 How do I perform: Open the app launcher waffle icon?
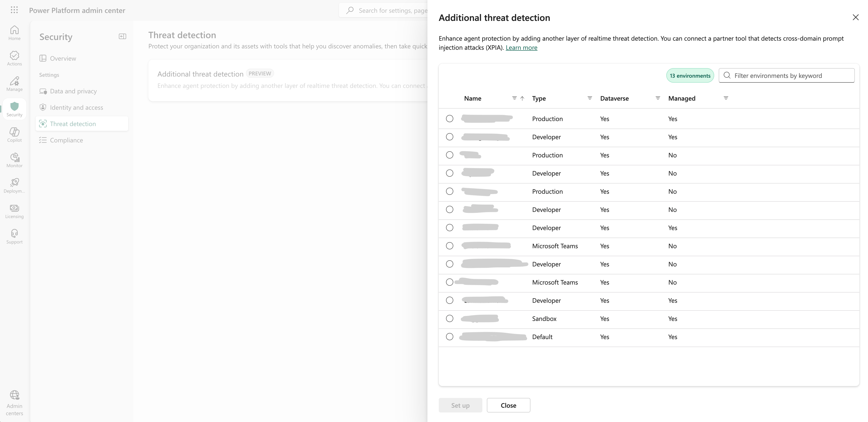pos(14,10)
